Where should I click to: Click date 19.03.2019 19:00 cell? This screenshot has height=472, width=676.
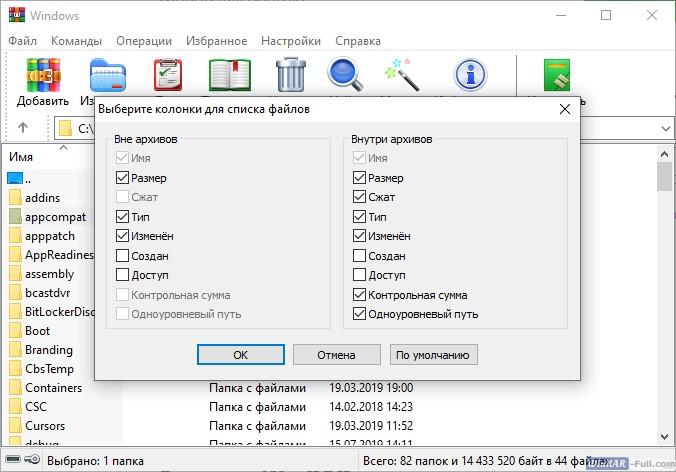tap(371, 388)
